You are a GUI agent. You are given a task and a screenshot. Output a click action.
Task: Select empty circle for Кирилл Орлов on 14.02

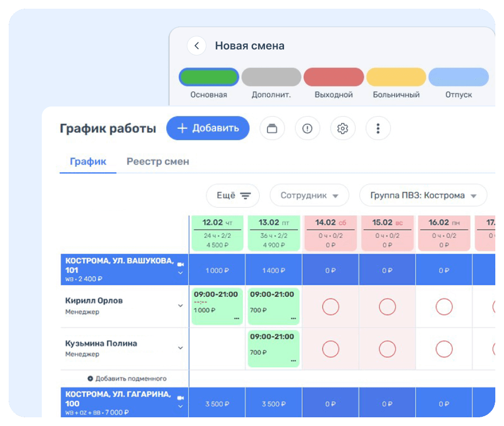330,307
